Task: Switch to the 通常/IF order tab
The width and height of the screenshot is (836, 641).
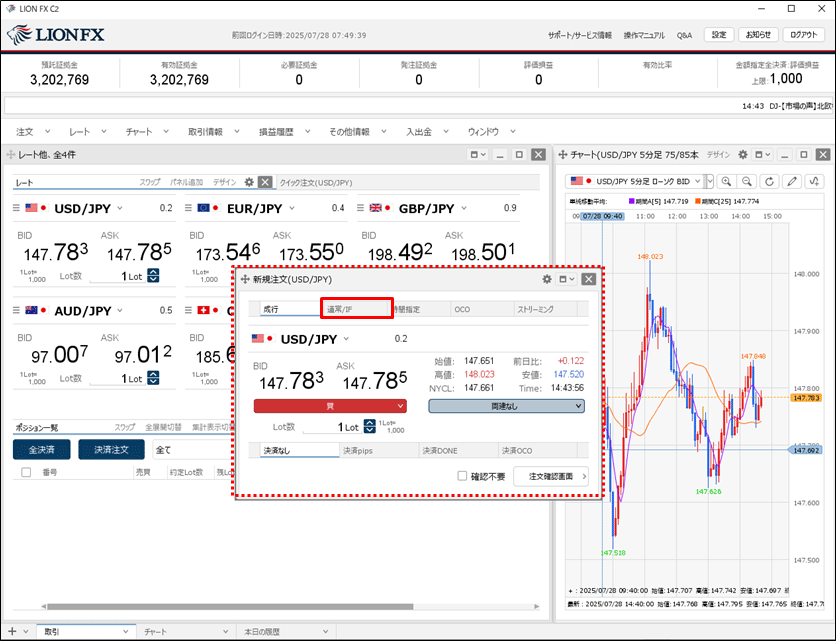Action: [x=355, y=309]
